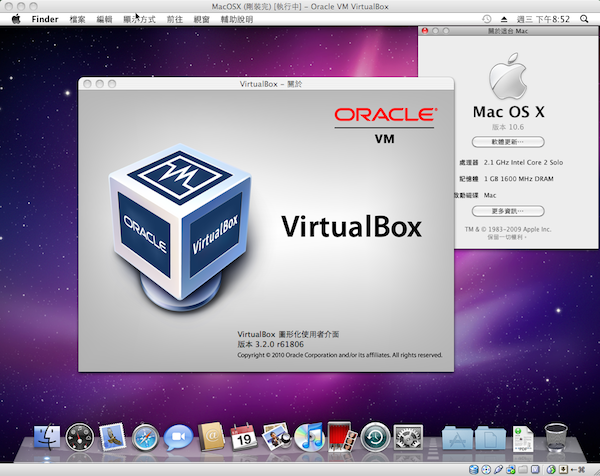The width and height of the screenshot is (600, 476).
Task: Click the virtualization V status bar icon
Action: pyautogui.click(x=535, y=469)
